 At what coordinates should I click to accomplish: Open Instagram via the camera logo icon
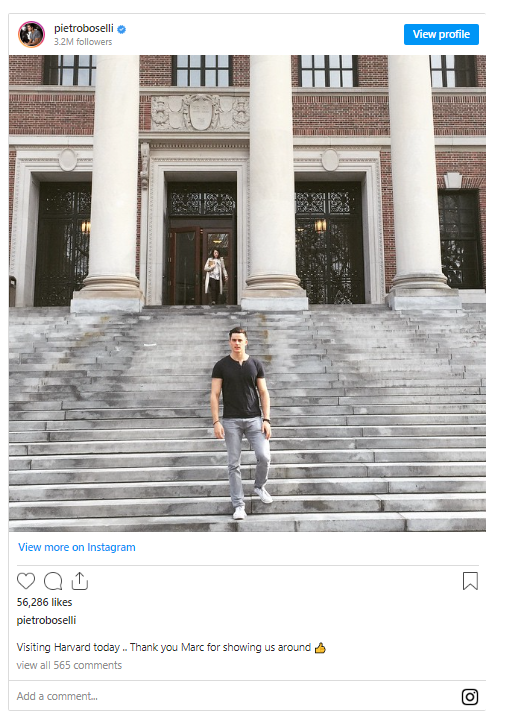[470, 697]
